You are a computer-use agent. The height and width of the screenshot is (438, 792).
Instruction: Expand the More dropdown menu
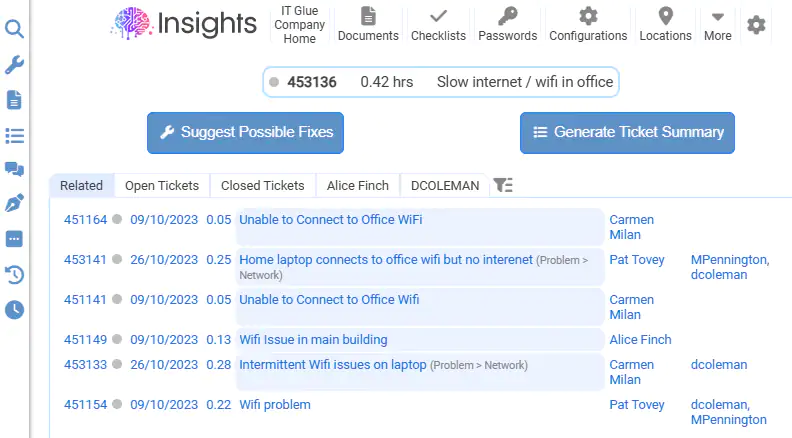pos(717,26)
